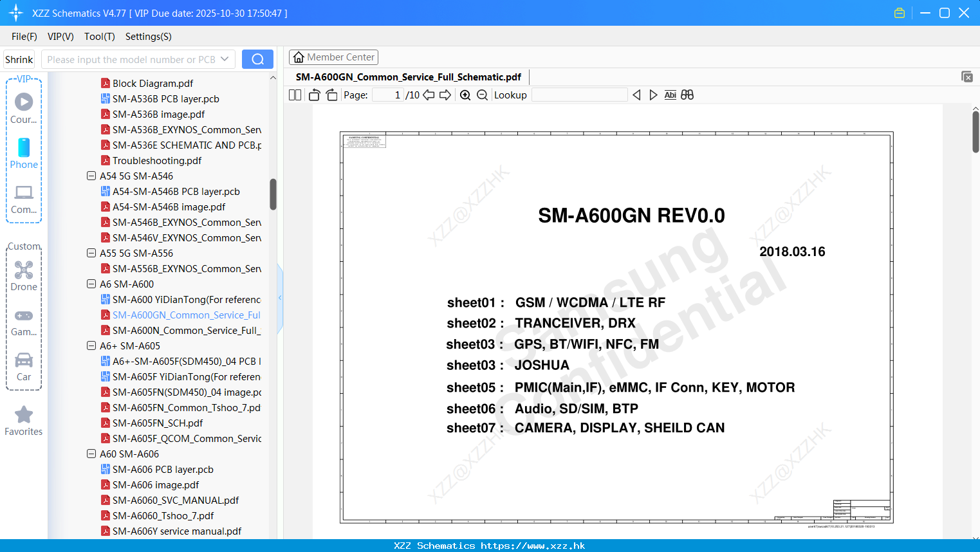Image resolution: width=980 pixels, height=552 pixels.
Task: Select the Drone category icon
Action: coord(24,276)
